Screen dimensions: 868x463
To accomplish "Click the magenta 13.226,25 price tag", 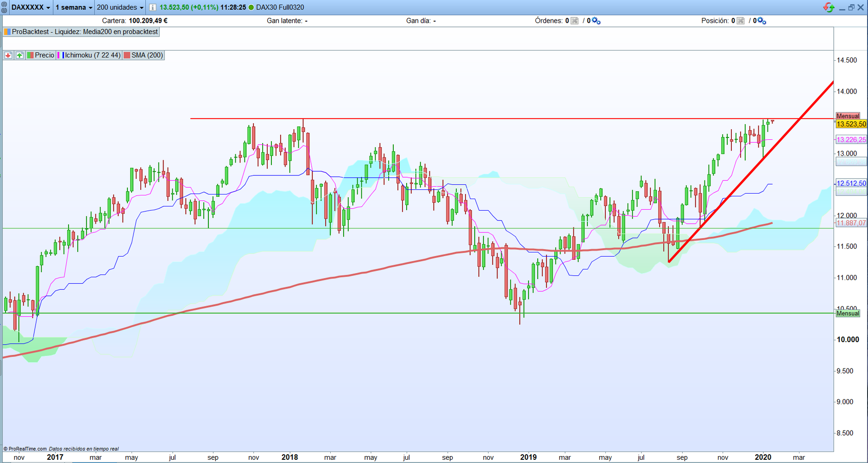I will coord(851,140).
